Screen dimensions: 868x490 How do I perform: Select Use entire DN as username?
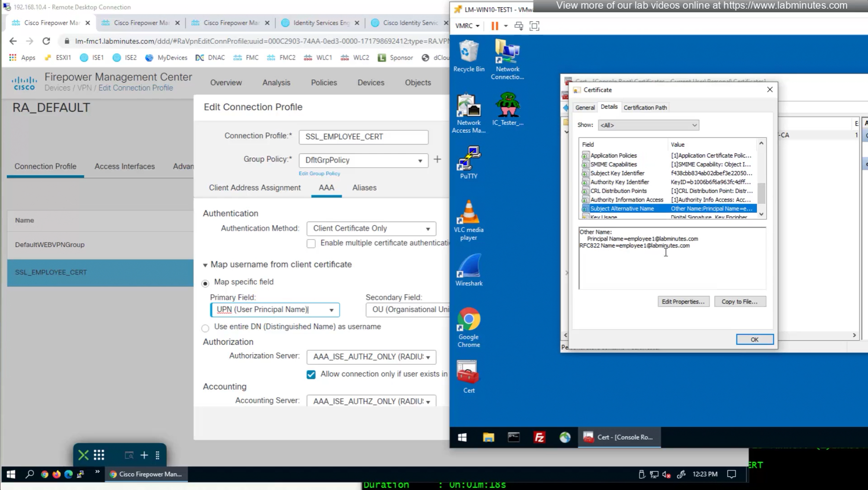(x=205, y=328)
